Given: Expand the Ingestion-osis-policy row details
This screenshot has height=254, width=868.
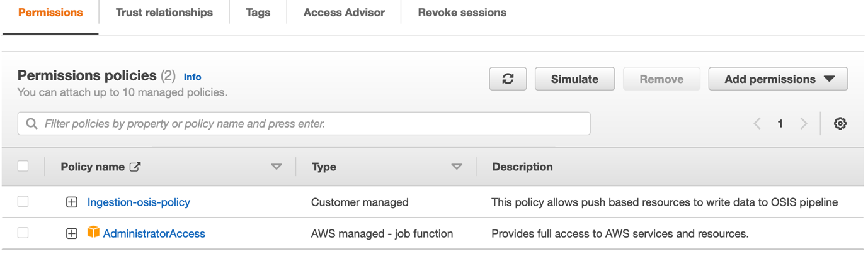Looking at the screenshot, I should tap(72, 202).
